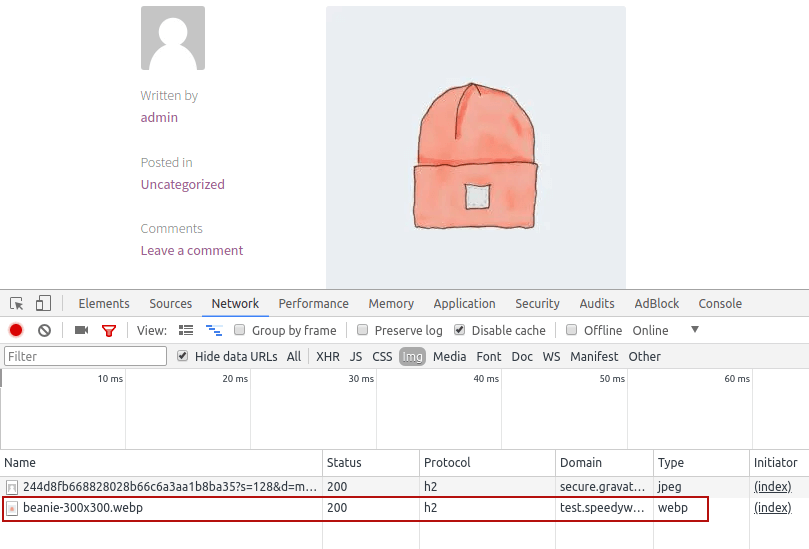Sort by the Name column header
The image size is (809, 549).
[161, 463]
